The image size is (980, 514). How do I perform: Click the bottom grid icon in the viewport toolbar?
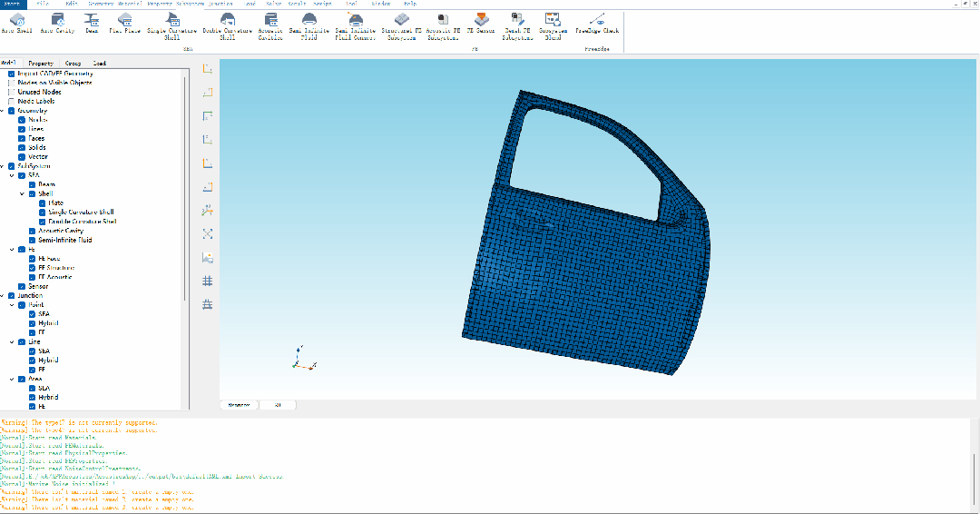pyautogui.click(x=208, y=304)
